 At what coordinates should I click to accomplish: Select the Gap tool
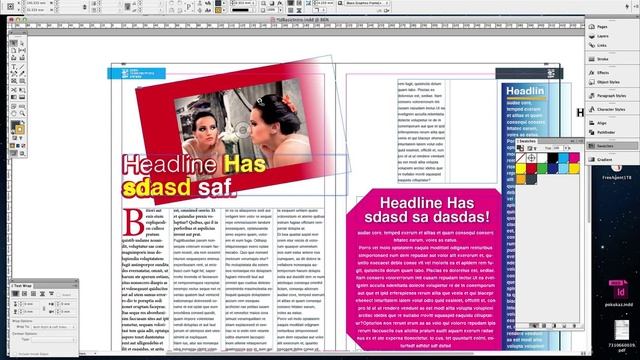pos(22,50)
